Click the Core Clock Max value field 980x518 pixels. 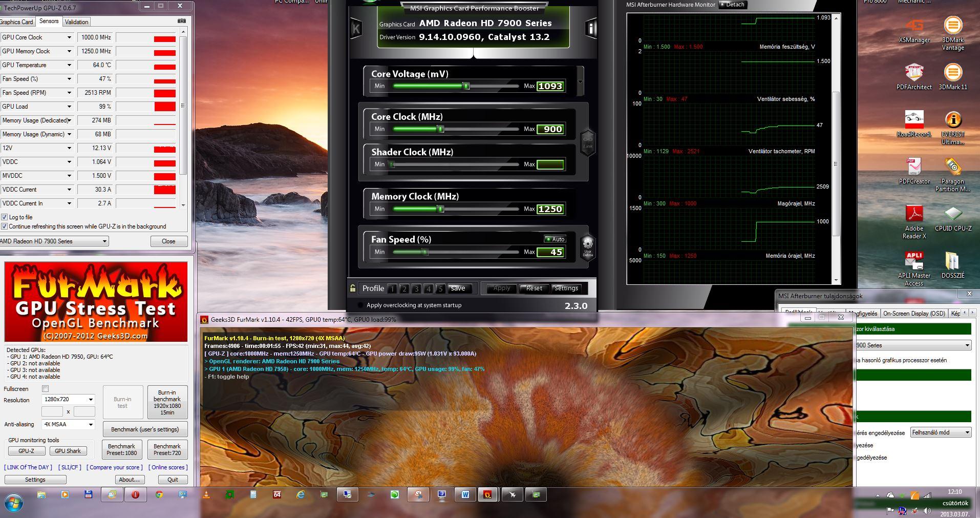(x=550, y=129)
